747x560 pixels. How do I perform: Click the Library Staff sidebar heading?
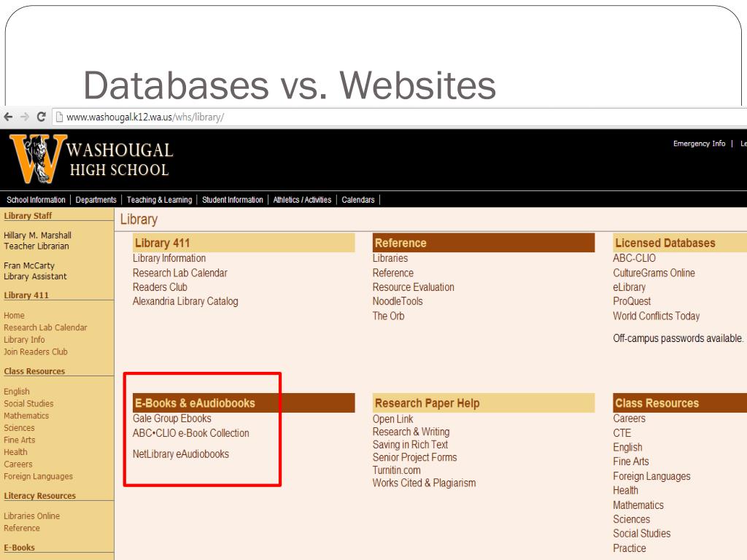(28, 216)
